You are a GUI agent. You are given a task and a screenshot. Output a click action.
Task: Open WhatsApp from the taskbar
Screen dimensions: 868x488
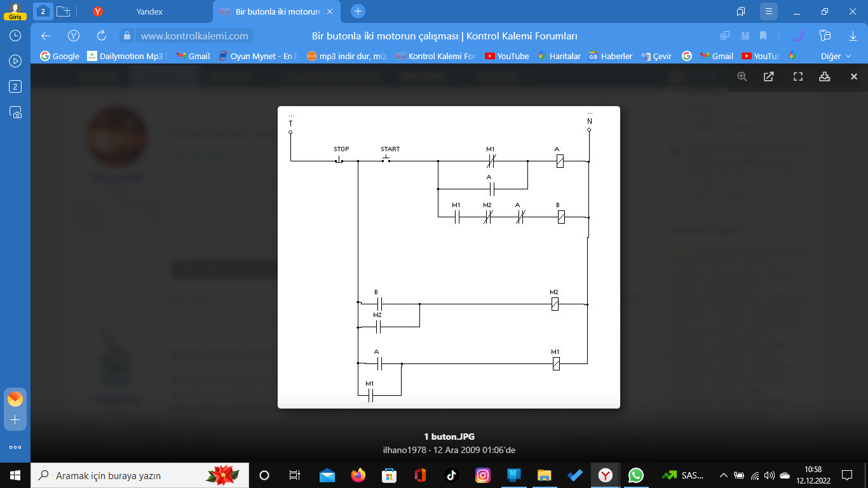point(635,475)
